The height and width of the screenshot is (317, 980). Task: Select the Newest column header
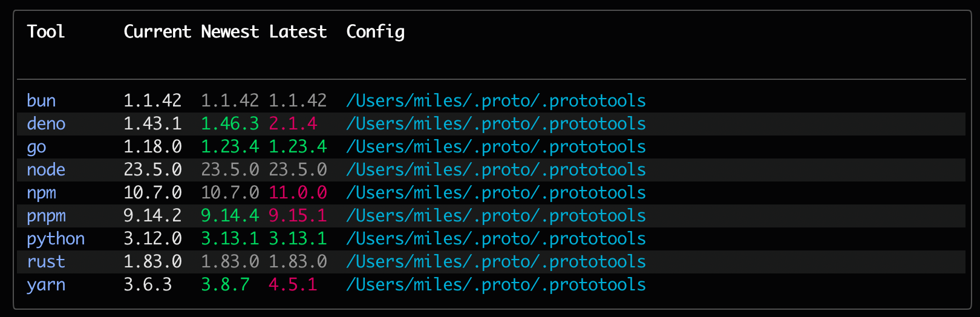point(230,31)
